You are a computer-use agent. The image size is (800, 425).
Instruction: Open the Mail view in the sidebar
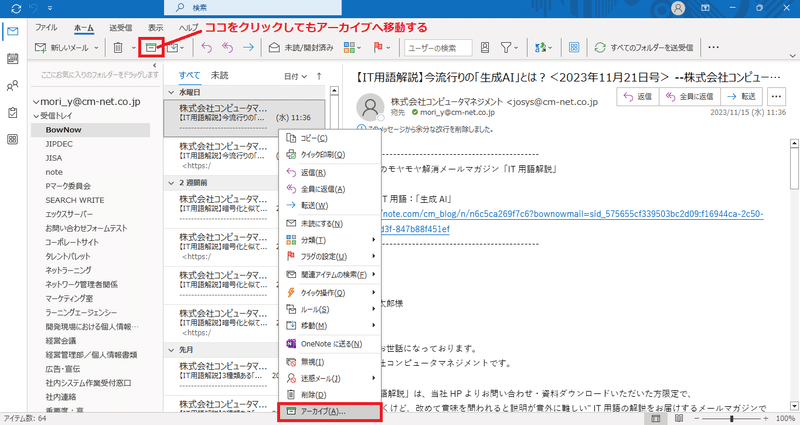point(13,31)
